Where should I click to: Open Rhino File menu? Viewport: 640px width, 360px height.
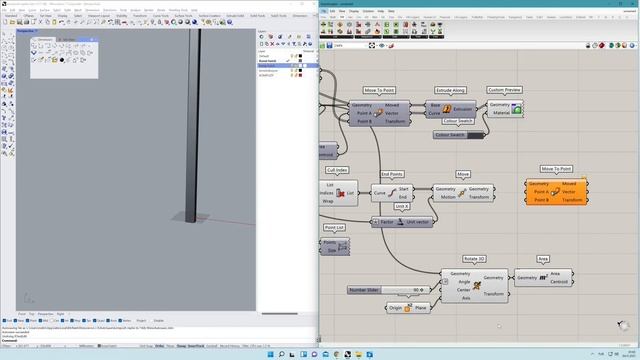4,10
